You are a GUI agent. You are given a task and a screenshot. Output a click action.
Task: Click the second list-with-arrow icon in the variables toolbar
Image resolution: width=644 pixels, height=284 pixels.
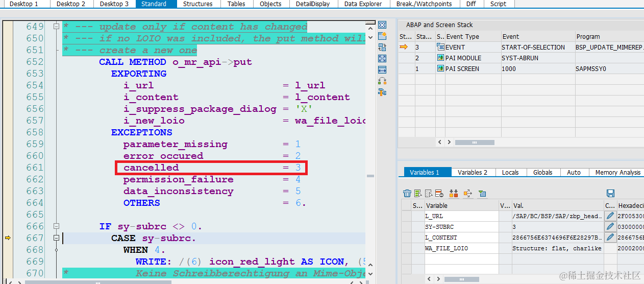coord(429,193)
